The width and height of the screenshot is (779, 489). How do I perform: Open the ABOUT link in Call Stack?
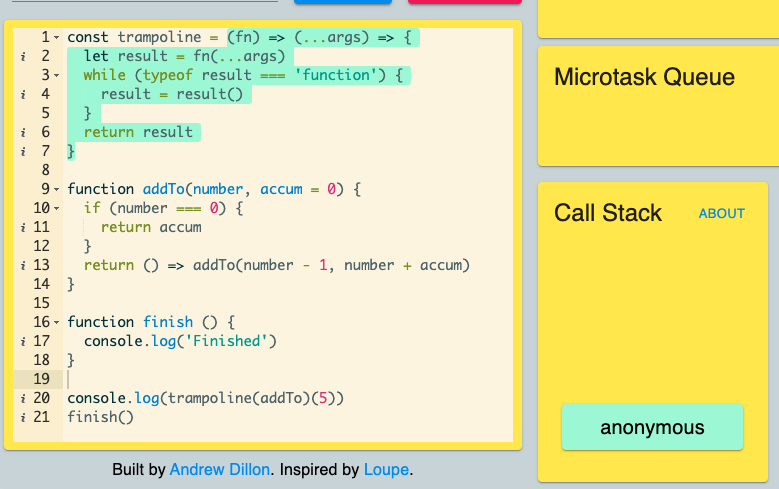(721, 214)
